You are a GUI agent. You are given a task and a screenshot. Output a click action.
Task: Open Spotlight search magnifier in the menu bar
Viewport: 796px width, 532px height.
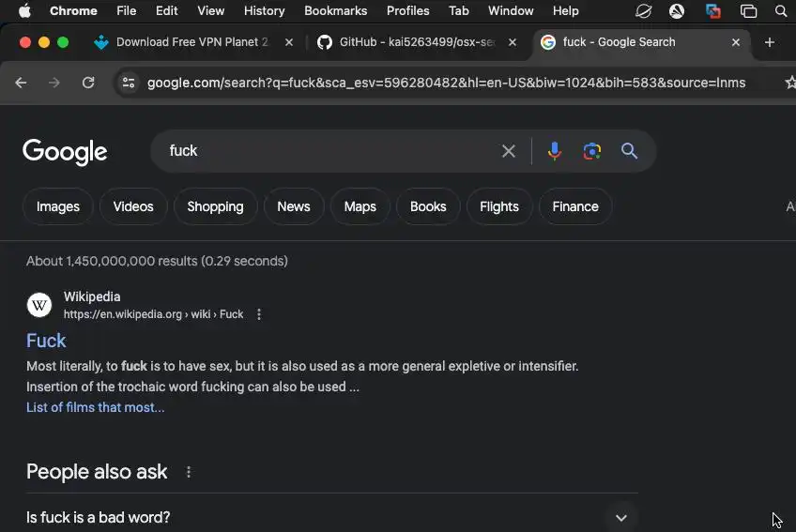(781, 10)
